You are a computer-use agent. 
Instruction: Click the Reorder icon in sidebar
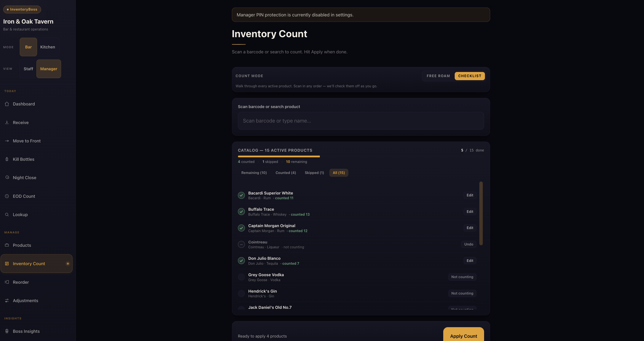7,282
